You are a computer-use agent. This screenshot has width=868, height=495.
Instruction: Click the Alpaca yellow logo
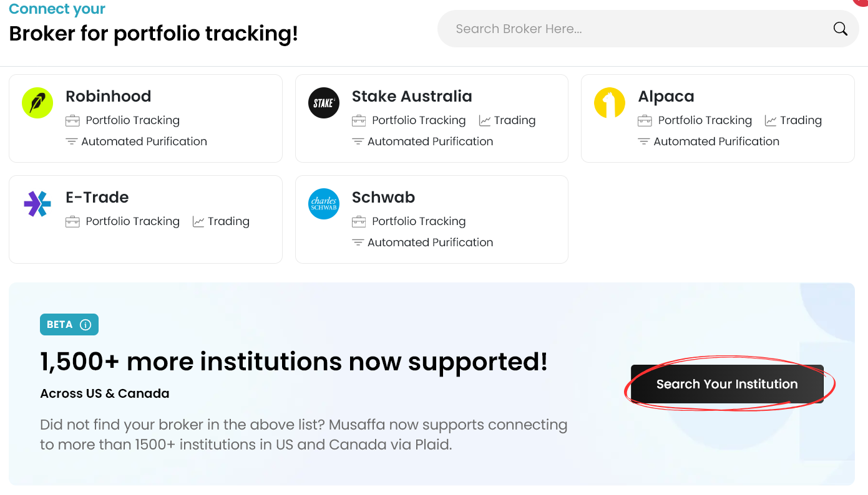(610, 103)
